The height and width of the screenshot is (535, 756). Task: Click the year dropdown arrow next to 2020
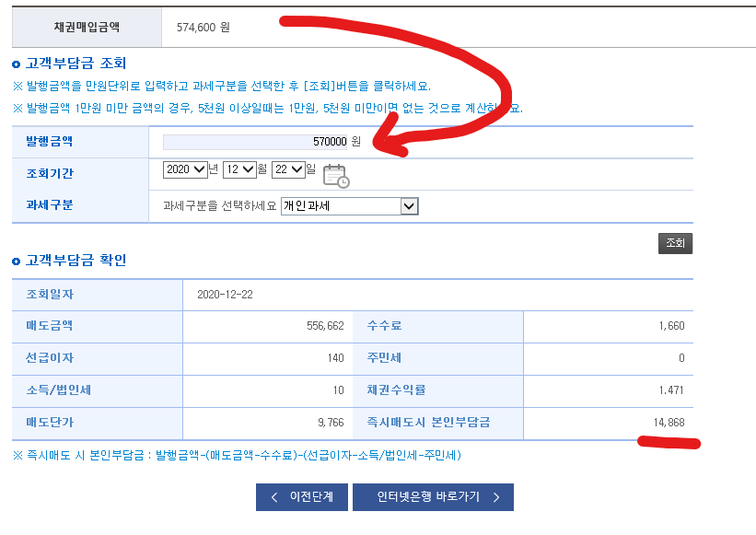click(197, 168)
